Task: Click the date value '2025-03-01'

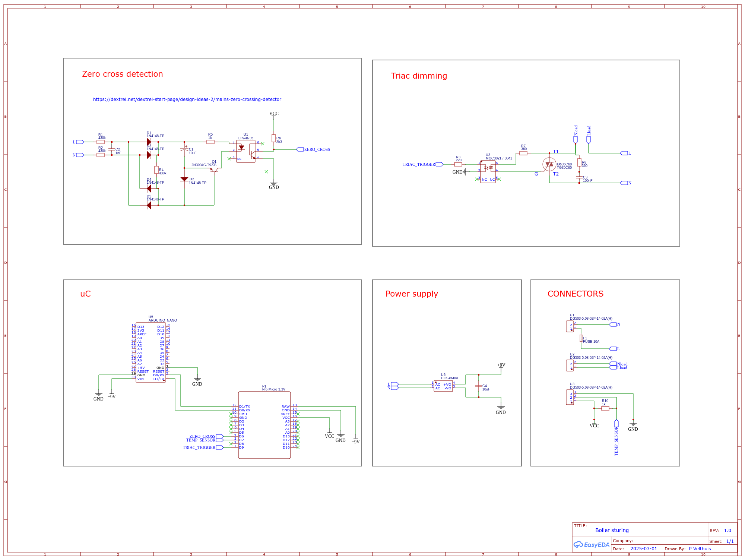Action: click(x=644, y=549)
